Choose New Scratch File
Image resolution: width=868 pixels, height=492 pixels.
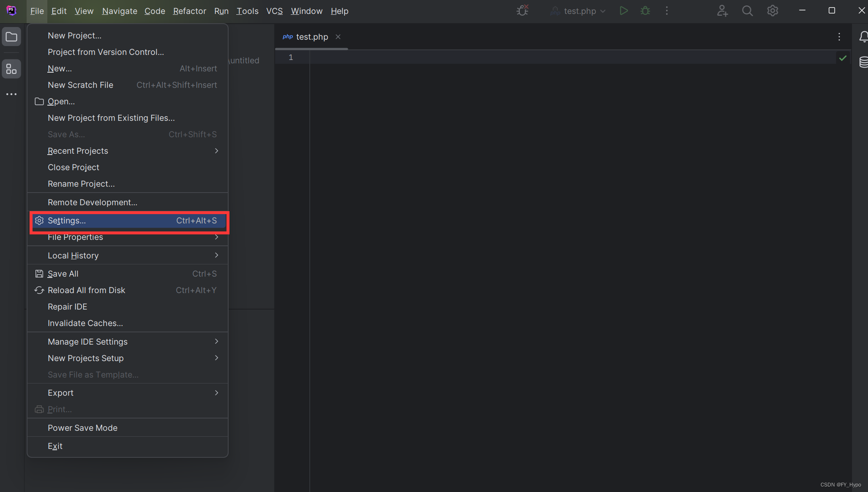pos(127,85)
